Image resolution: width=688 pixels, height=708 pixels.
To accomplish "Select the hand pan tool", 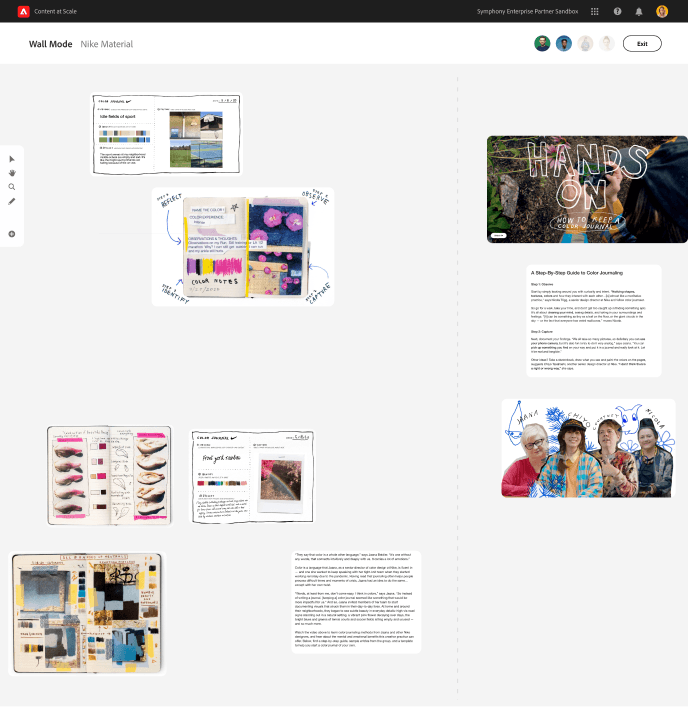I will click(12, 173).
